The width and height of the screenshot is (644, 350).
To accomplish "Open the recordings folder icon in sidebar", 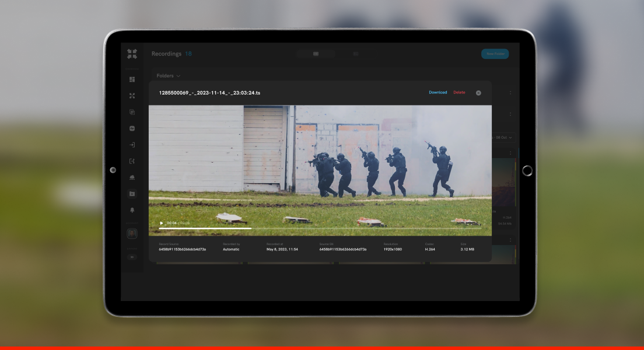I will [132, 194].
